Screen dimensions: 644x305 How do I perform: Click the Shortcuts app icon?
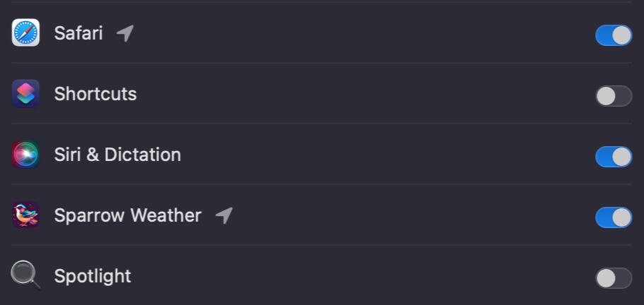click(25, 94)
